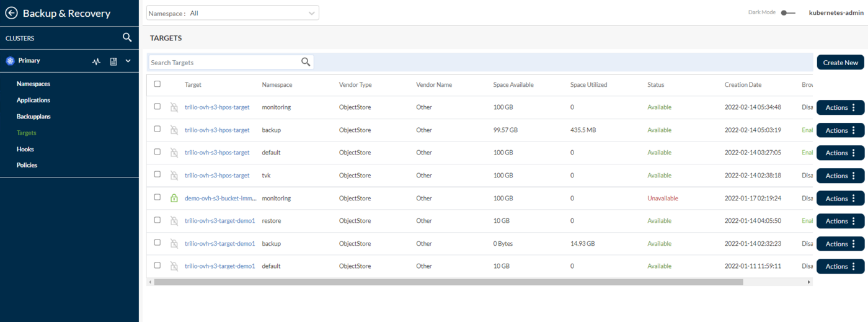Image resolution: width=868 pixels, height=322 pixels.
Task: Open Policies in the sidebar
Action: click(27, 165)
